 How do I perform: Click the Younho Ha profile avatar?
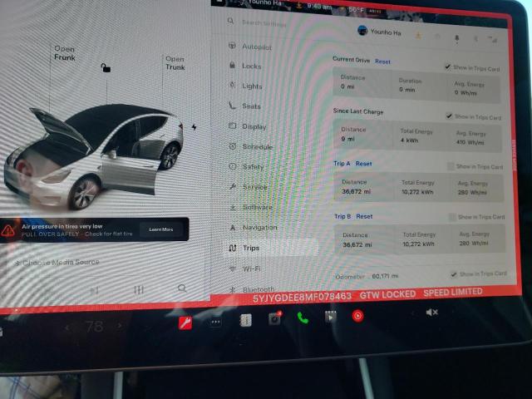pyautogui.click(x=362, y=31)
